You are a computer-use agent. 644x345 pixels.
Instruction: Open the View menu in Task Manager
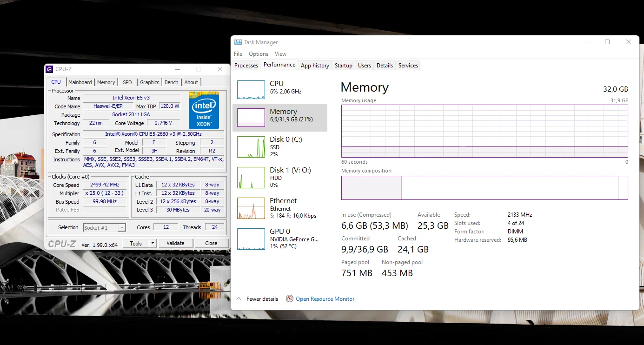coord(280,54)
